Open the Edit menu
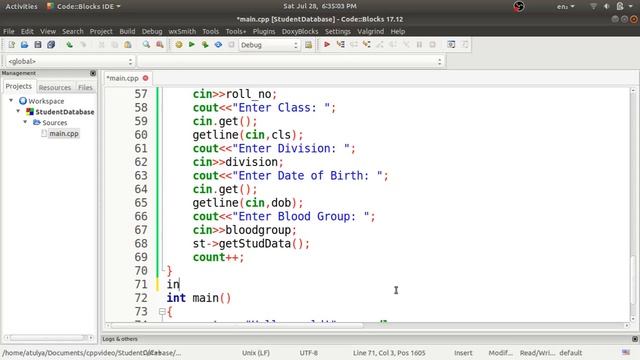640x360 pixels. tap(27, 31)
